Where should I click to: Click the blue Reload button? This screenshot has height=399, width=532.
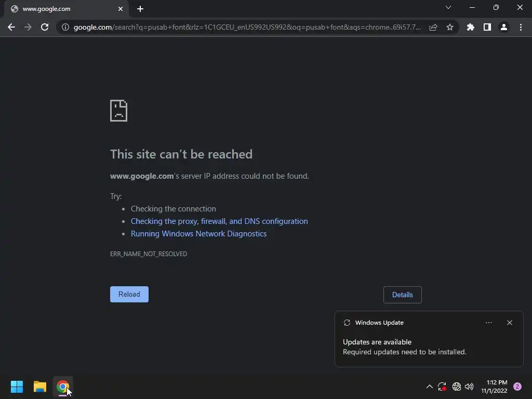(129, 294)
